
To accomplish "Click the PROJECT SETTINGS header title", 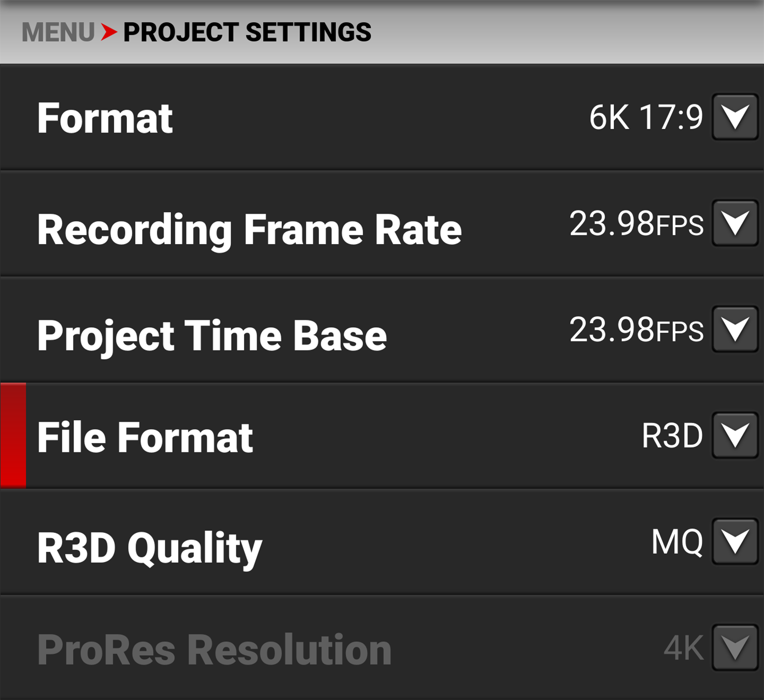I will [x=248, y=33].
